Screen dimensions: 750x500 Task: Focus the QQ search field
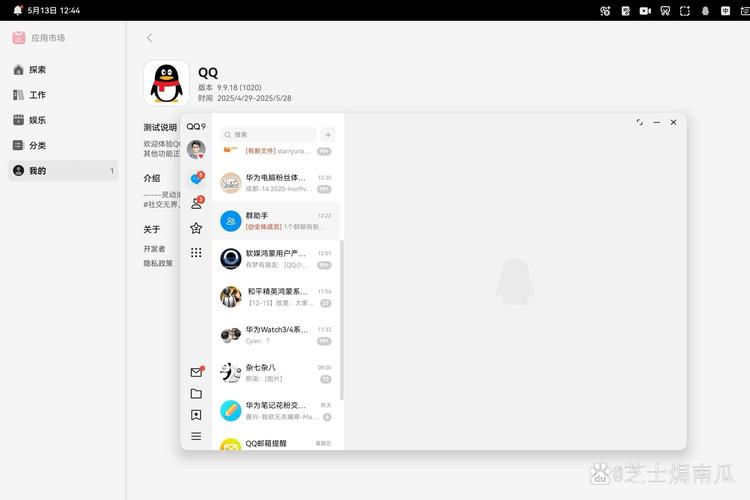click(x=268, y=135)
